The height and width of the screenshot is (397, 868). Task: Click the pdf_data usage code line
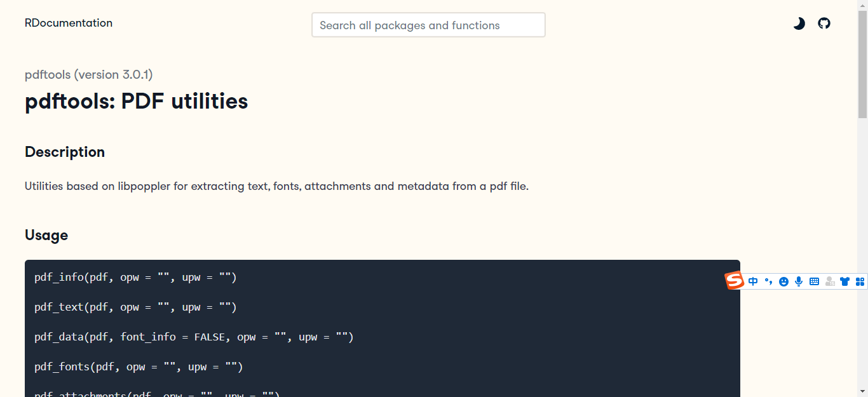(194, 337)
